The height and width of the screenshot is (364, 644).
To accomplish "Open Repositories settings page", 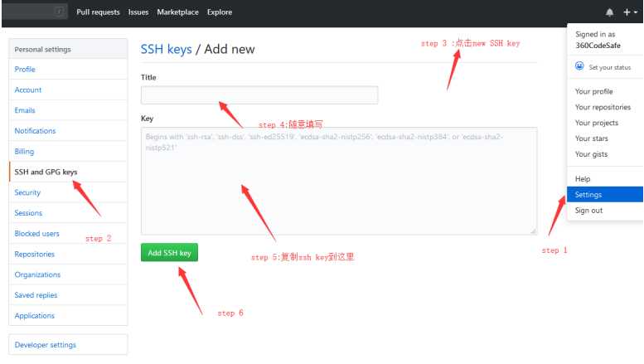I will pos(68,254).
